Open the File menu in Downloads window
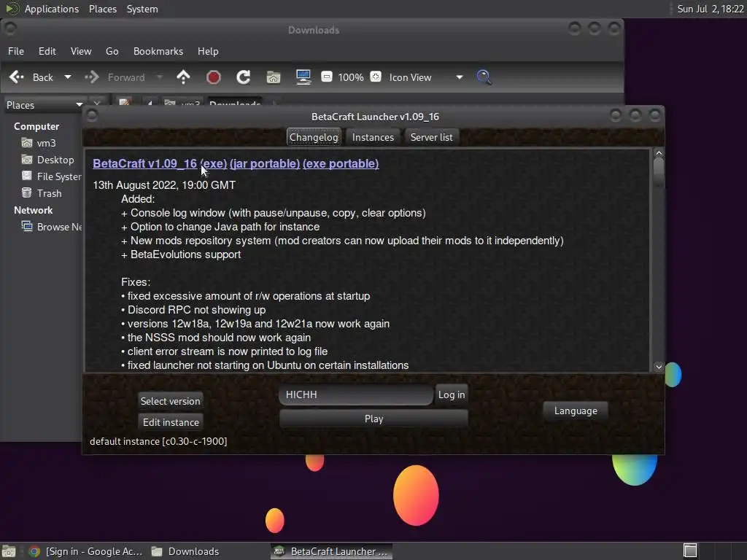The width and height of the screenshot is (747, 560). coord(16,51)
